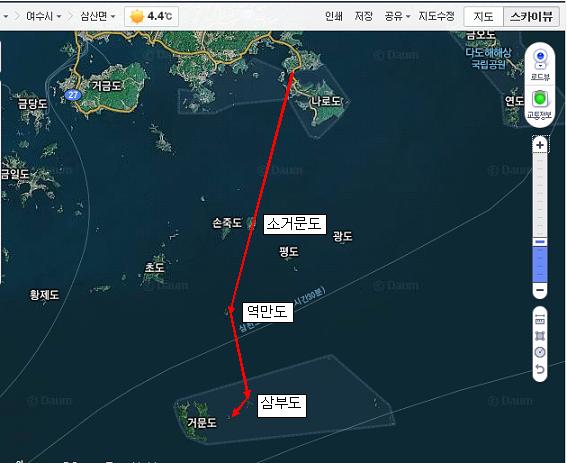Open the 지도수정 map edit link
The height and width of the screenshot is (463, 567).
pos(436,16)
